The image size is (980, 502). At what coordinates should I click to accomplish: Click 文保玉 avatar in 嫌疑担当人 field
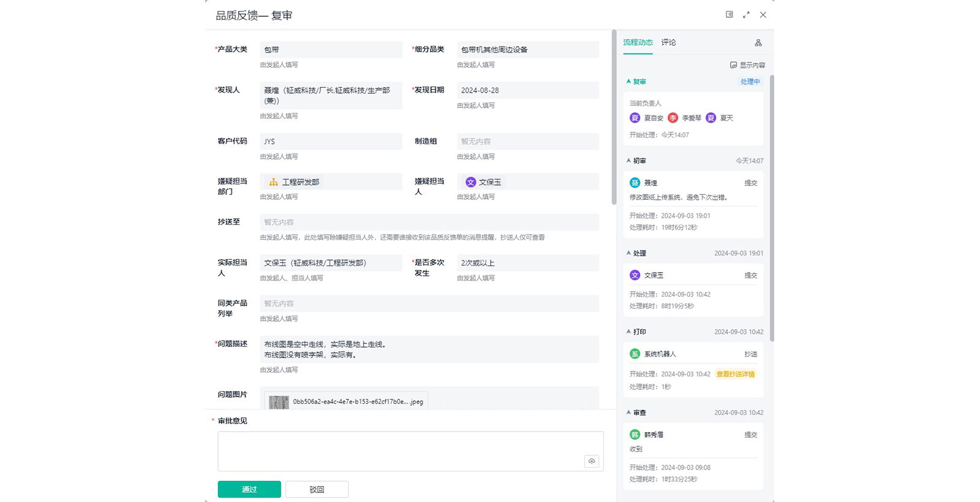click(x=470, y=182)
